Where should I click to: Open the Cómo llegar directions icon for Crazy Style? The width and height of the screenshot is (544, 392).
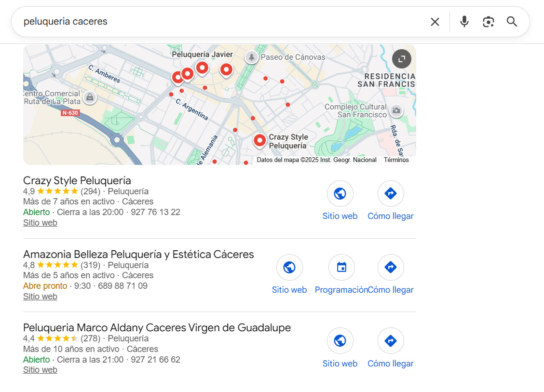point(391,193)
